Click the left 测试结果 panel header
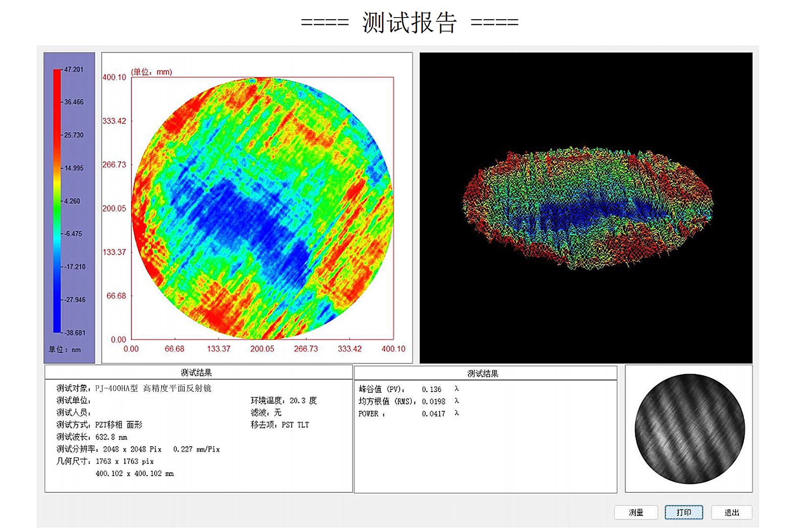 [x=196, y=372]
